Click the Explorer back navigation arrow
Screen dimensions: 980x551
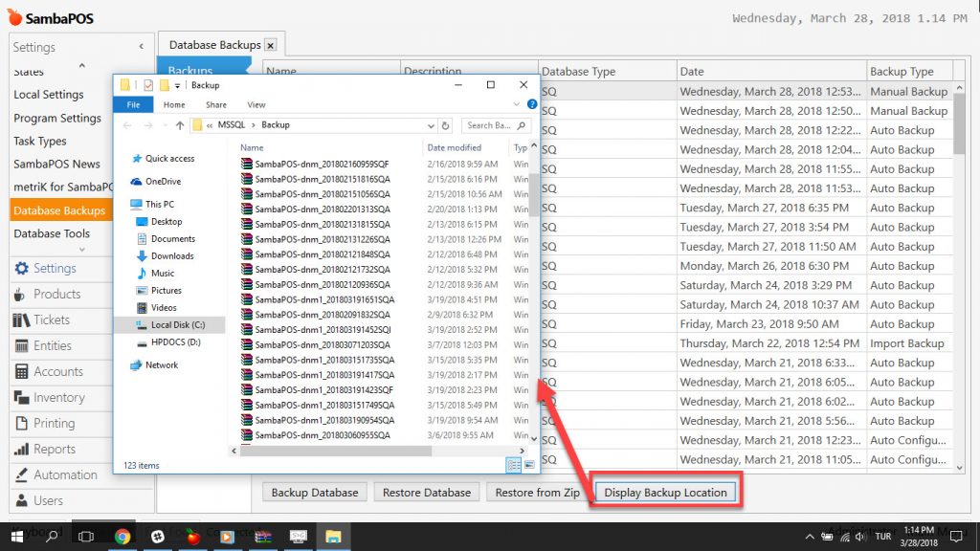(x=127, y=125)
